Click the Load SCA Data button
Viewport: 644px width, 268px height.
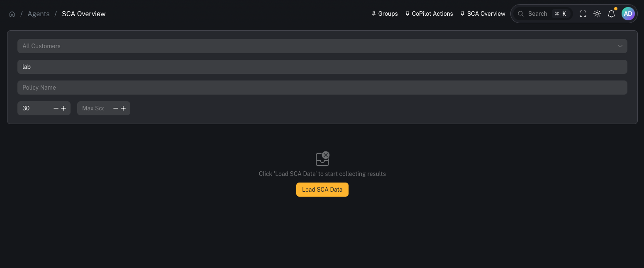(x=322, y=190)
